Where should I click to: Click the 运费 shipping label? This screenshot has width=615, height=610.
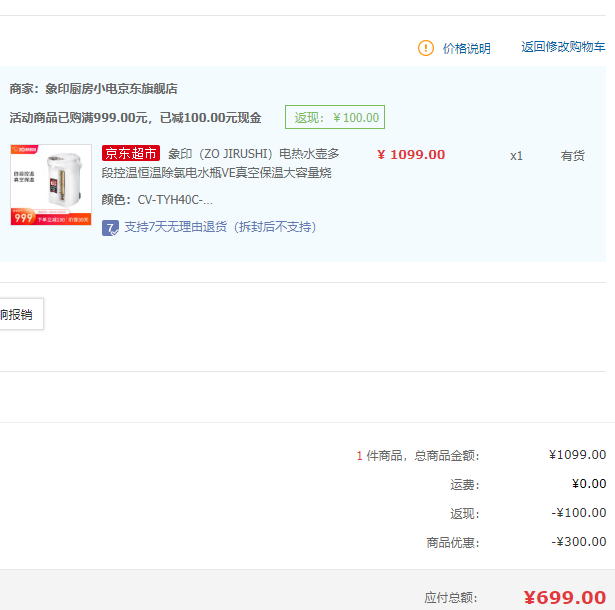point(464,485)
